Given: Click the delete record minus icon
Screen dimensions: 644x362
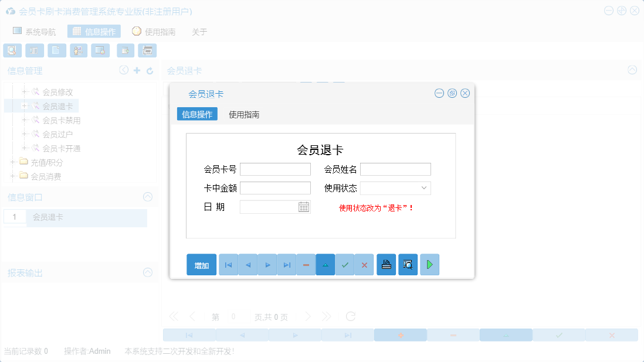Looking at the screenshot, I should click(306, 264).
